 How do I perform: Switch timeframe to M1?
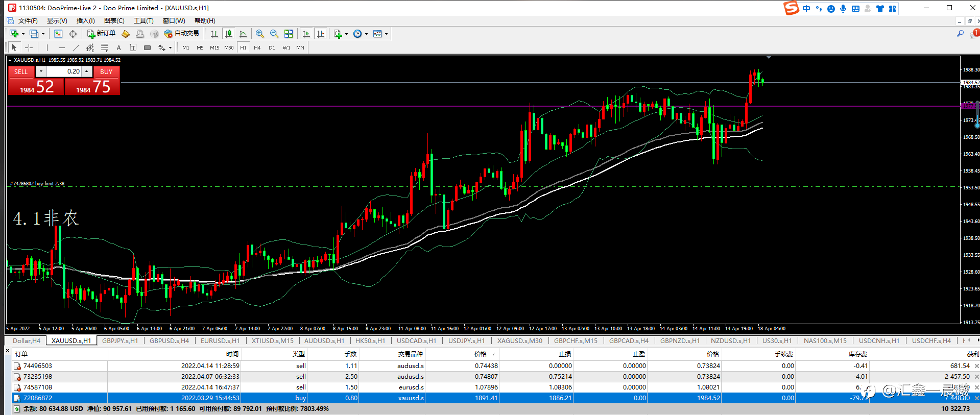click(x=186, y=47)
